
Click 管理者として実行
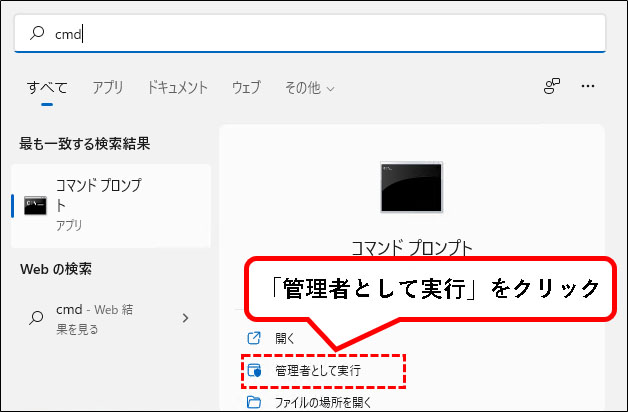318,371
